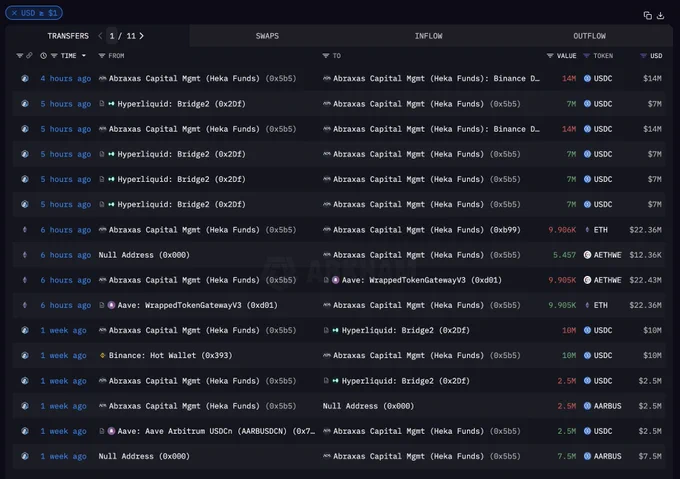Viewport: 680px width, 479px height.
Task: Open the USD column filter
Action: (x=644, y=55)
